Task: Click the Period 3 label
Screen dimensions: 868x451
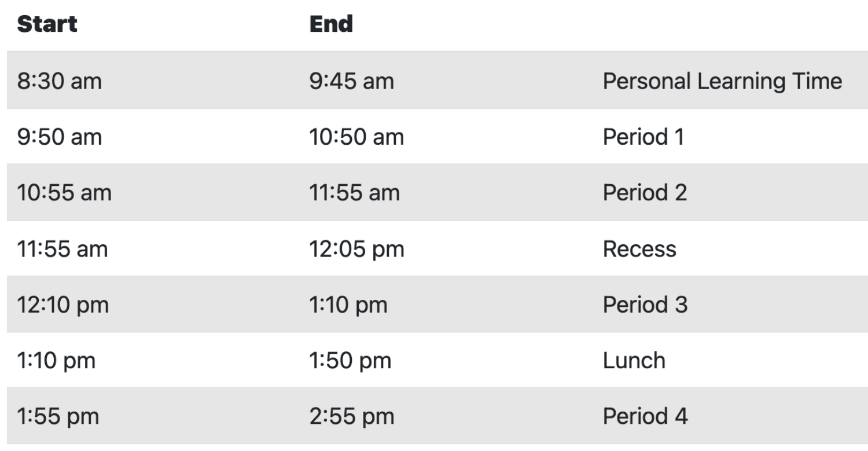Action: [x=645, y=305]
